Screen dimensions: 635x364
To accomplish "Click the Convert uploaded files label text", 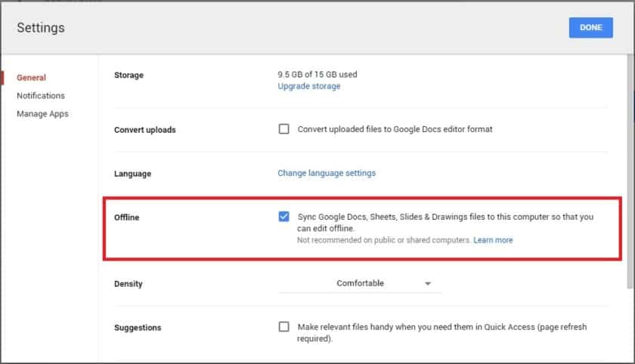I will click(395, 129).
